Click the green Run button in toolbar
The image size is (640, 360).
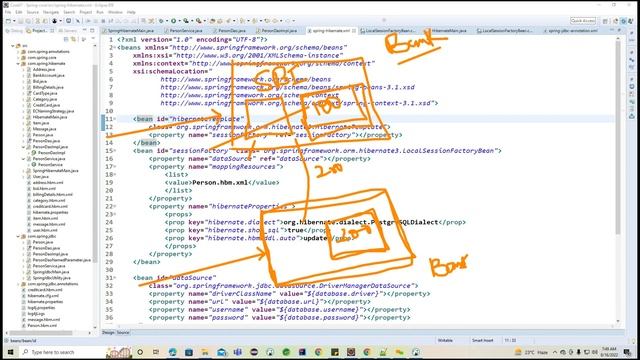(x=173, y=21)
